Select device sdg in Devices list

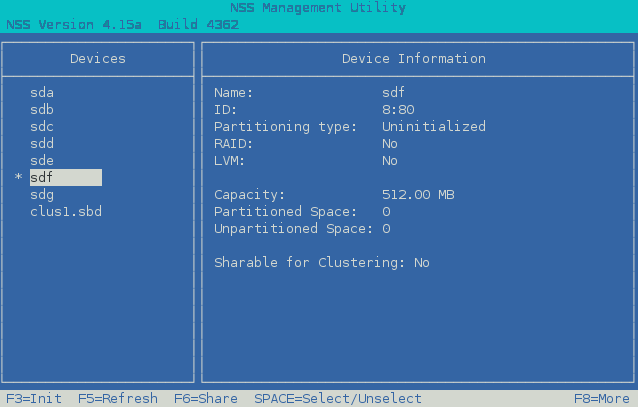tap(42, 195)
